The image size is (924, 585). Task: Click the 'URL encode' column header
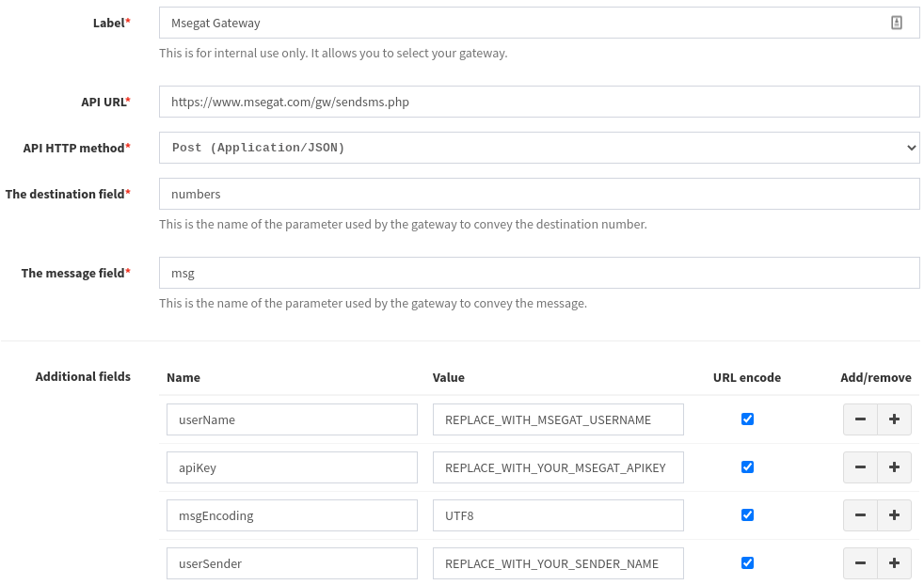point(747,378)
